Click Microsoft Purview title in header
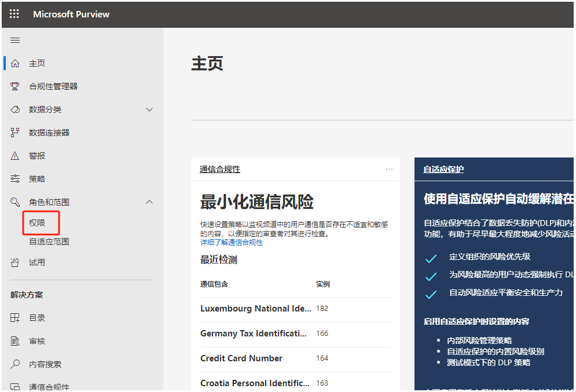 [71, 14]
